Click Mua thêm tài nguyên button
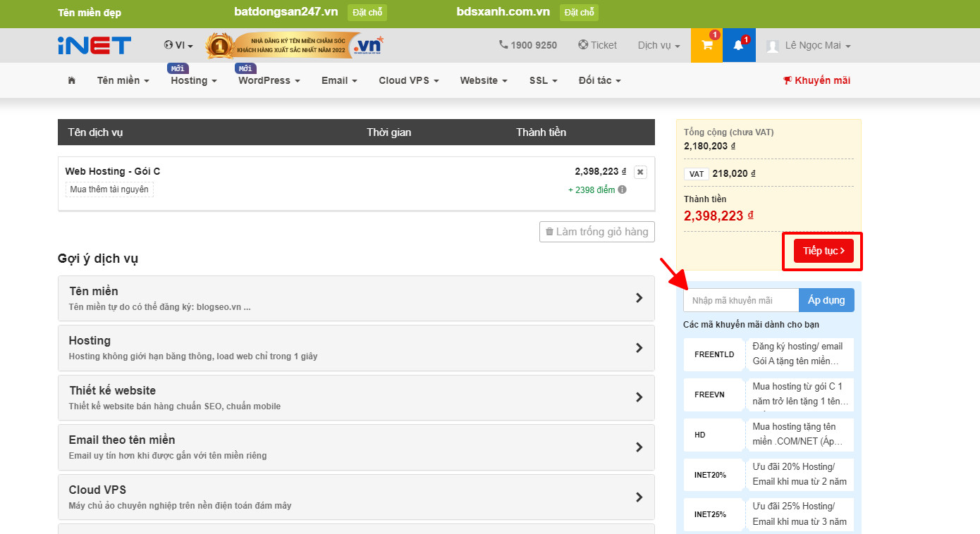 [x=109, y=190]
